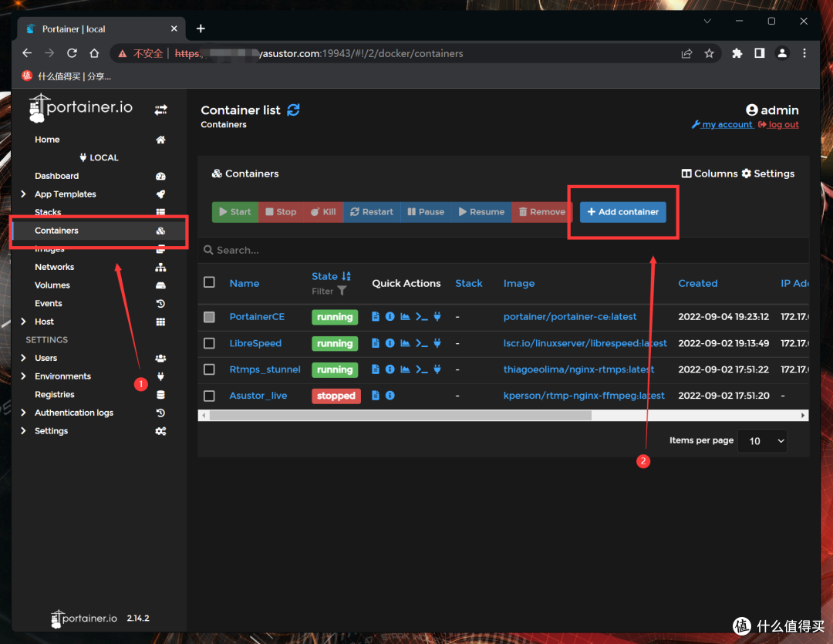Open the Items per page dropdown
Screen dimensions: 833x644
[763, 440]
